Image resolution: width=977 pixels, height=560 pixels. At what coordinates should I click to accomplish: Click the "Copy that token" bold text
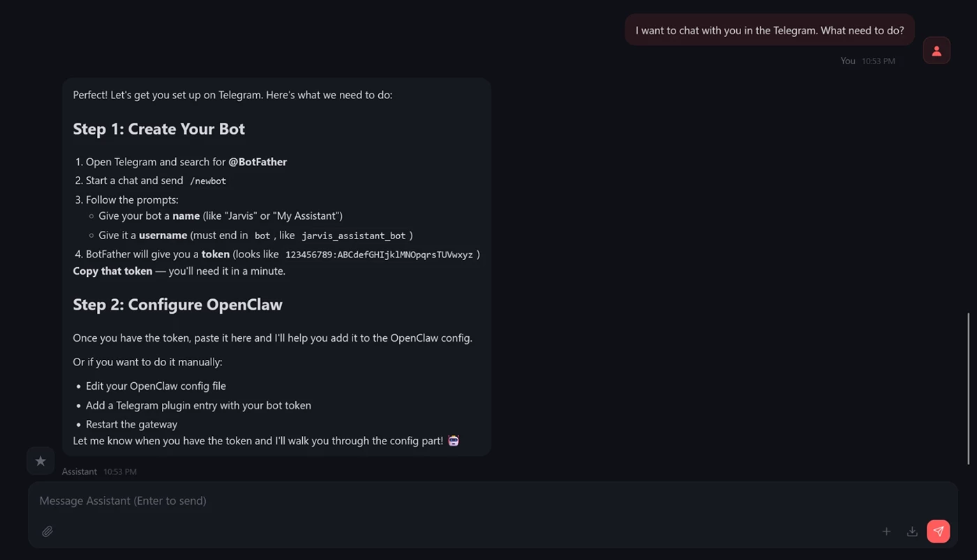tap(112, 271)
